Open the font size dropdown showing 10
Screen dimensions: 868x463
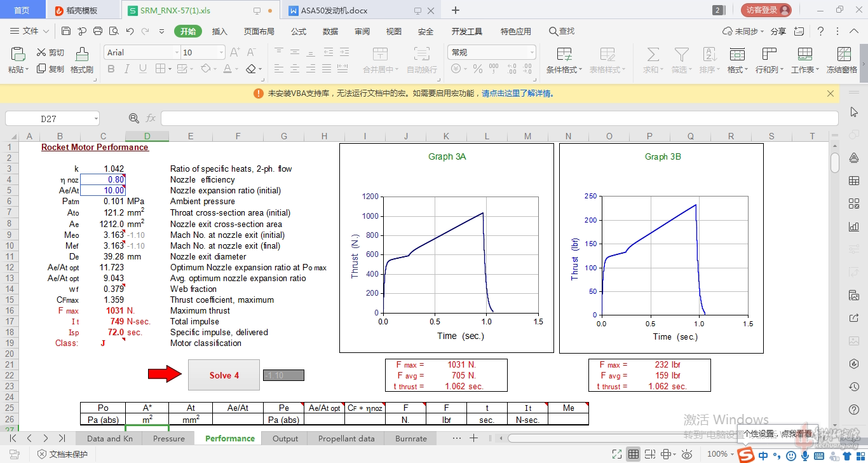(x=221, y=53)
